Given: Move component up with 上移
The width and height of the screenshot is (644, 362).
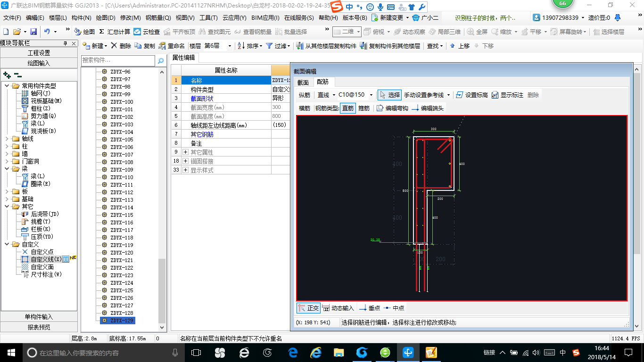Looking at the screenshot, I should coord(460,46).
